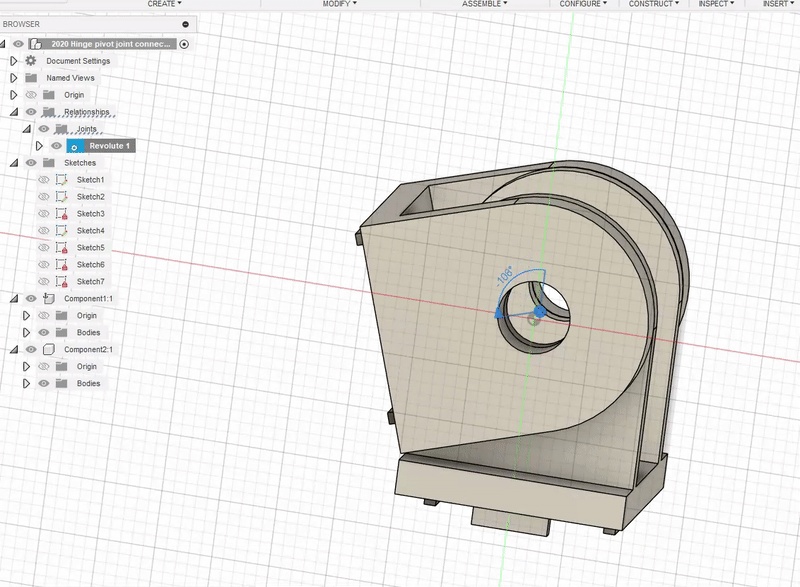Show Sketch6 via its eye icon
The width and height of the screenshot is (800, 587).
(x=44, y=265)
